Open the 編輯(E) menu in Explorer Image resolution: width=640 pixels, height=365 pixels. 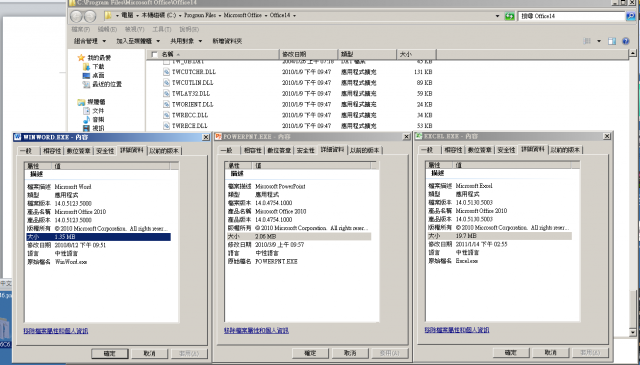(107, 29)
